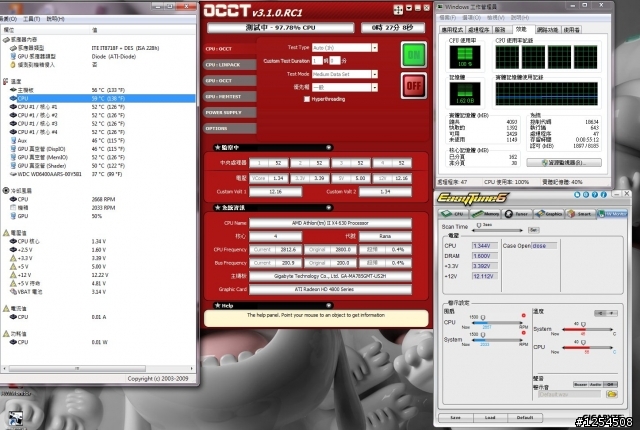Click the OCCT test progress bar showing 97.78% CPU

tap(280, 28)
